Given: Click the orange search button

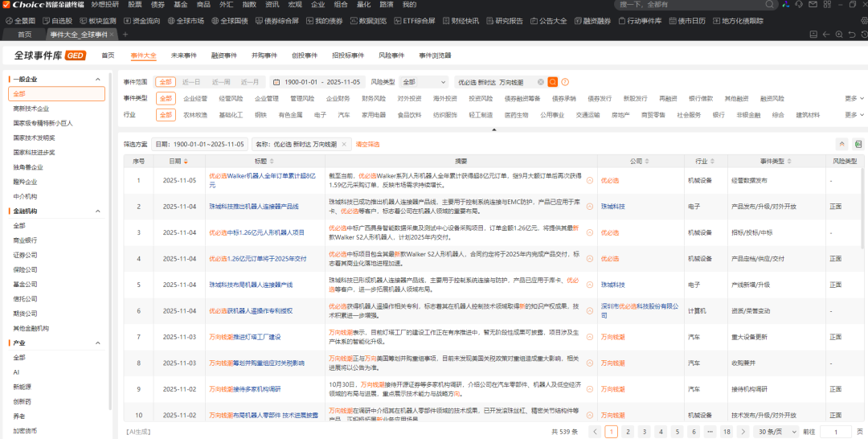Looking at the screenshot, I should pos(553,82).
